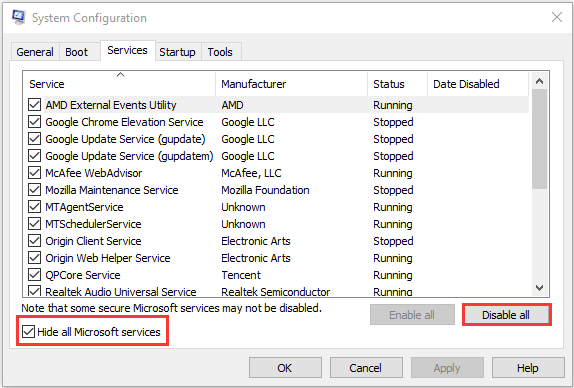Toggle Google Update Service (gupdatem) checkbox

click(x=34, y=156)
